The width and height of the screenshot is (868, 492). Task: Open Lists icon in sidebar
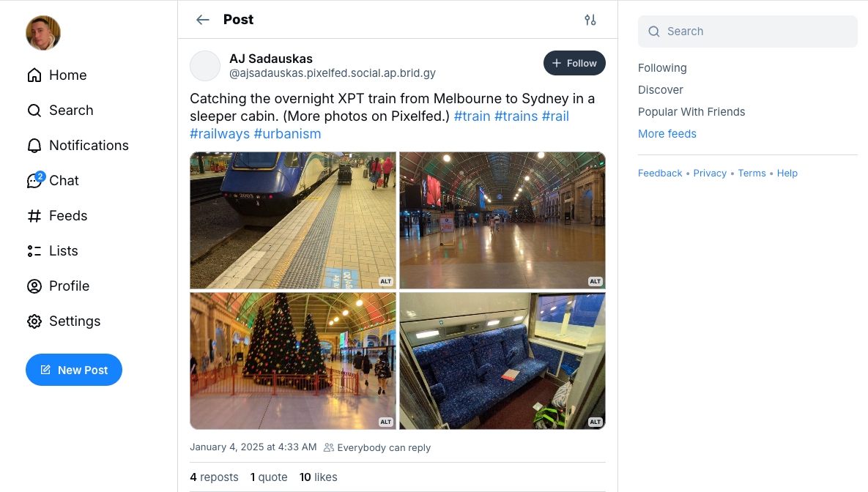[34, 251]
